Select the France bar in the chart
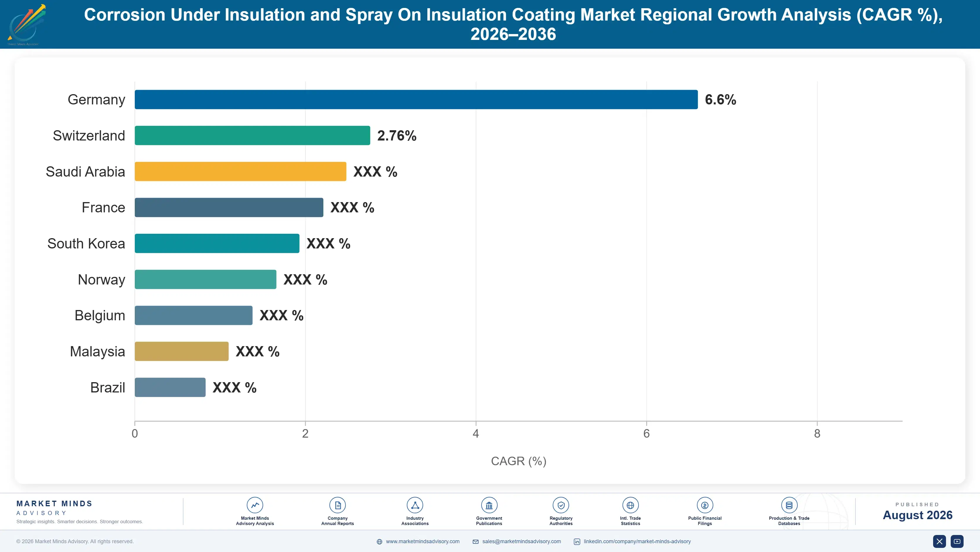Image resolution: width=980 pixels, height=552 pixels. click(x=229, y=207)
